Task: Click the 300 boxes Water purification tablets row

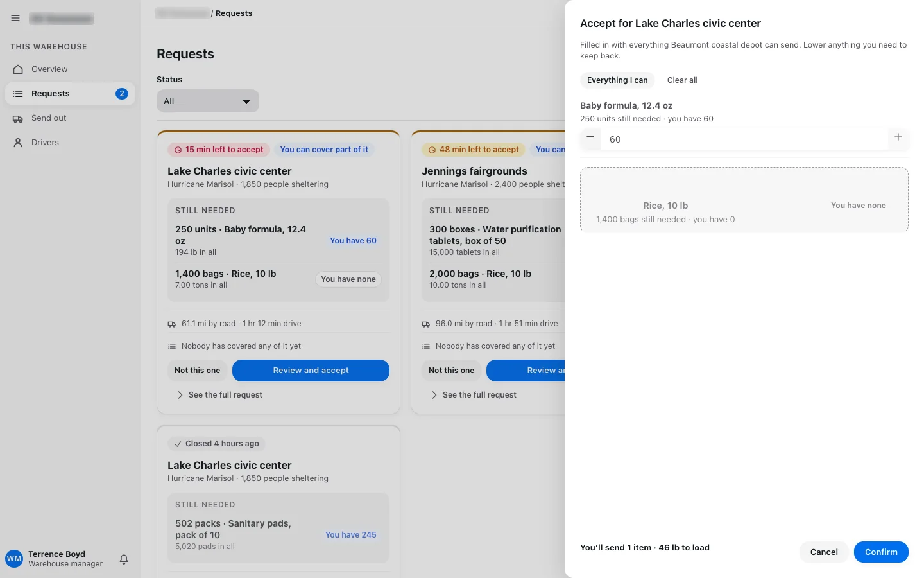Action: [x=497, y=240]
